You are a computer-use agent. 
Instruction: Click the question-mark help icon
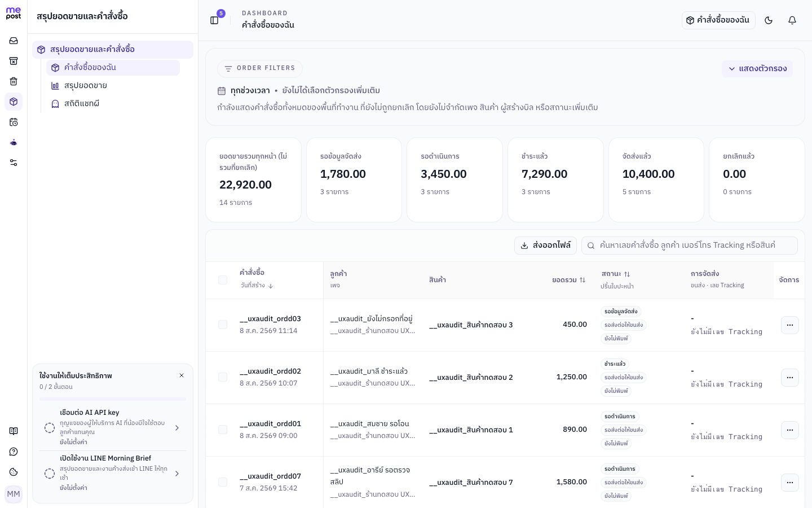[x=14, y=452]
